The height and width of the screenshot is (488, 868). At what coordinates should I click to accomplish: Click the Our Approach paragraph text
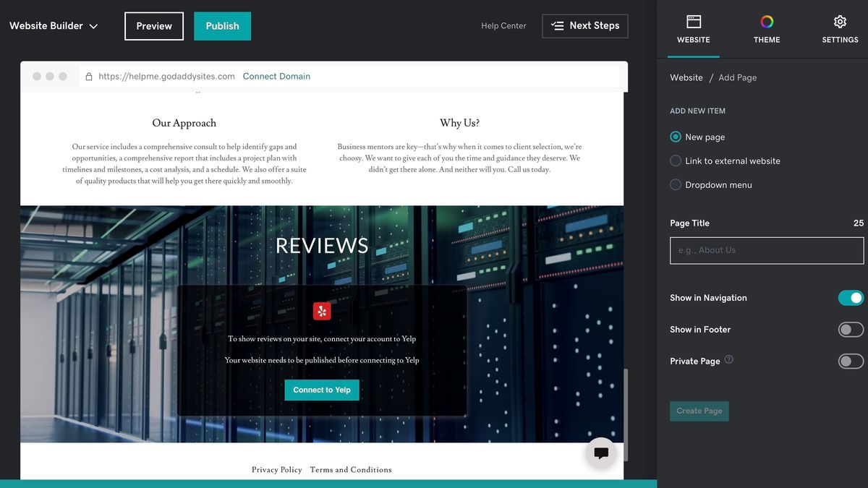click(x=184, y=163)
